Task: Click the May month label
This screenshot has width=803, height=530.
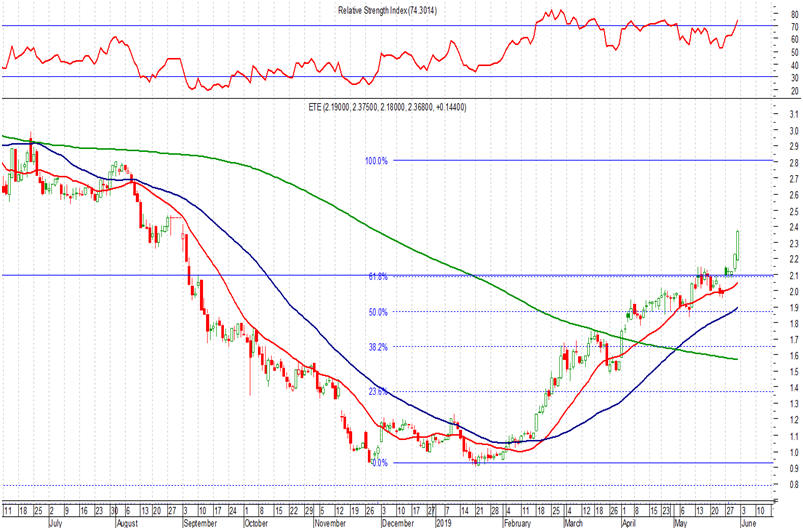Action: (x=680, y=523)
